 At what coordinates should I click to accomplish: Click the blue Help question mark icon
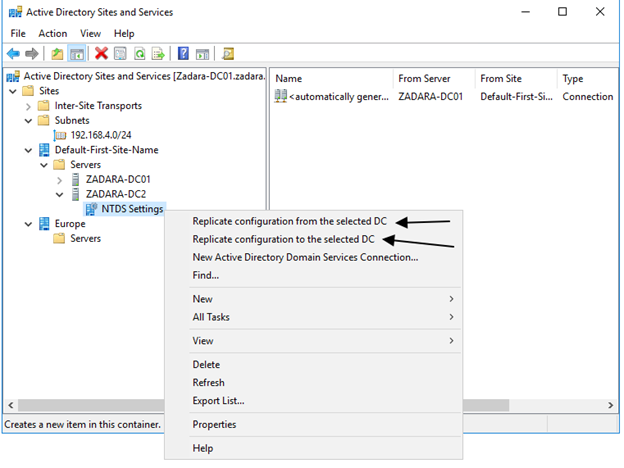point(183,53)
